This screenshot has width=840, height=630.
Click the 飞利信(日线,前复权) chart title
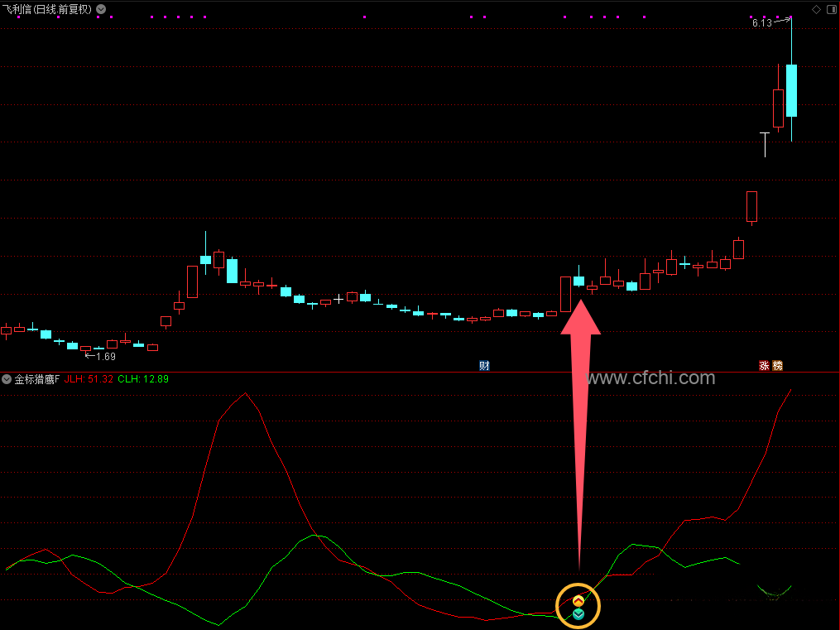point(47,9)
